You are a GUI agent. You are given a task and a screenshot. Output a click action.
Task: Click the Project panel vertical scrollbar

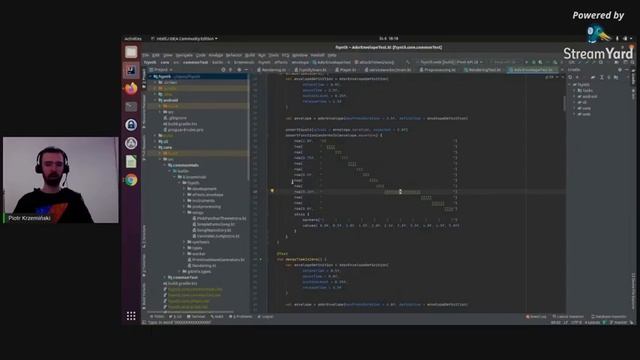click(x=248, y=127)
